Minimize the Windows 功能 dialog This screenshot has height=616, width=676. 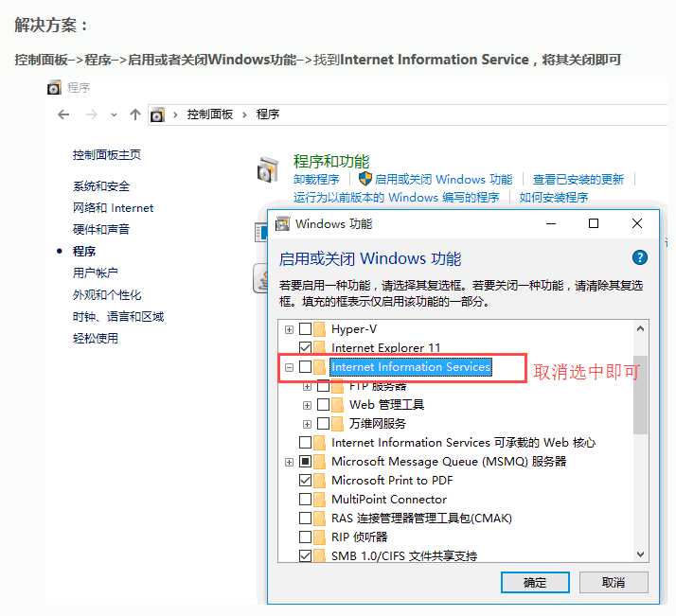[x=551, y=223]
